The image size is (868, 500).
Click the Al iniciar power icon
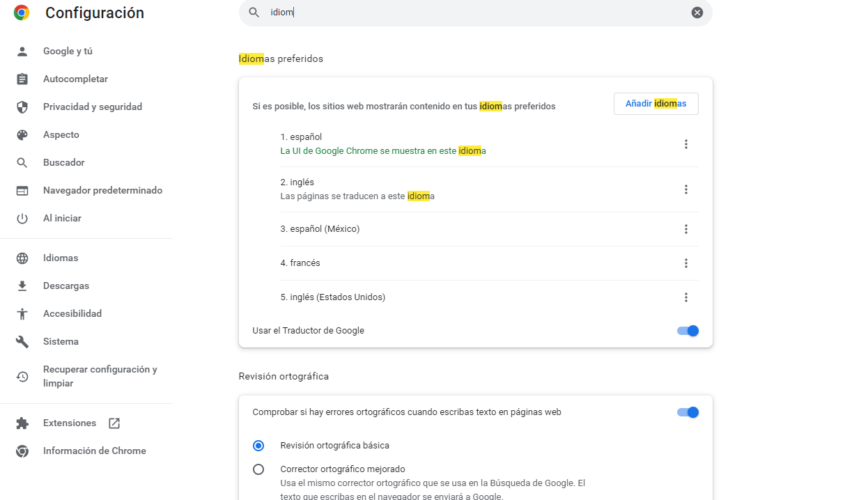pos(22,218)
